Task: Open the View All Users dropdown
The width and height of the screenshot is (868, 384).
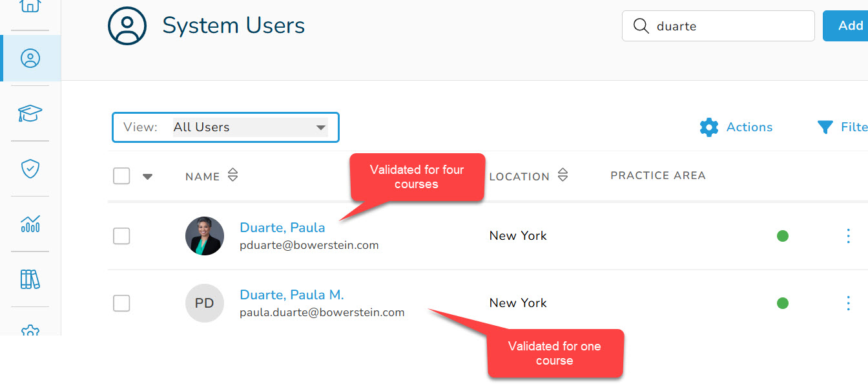Action: point(225,127)
